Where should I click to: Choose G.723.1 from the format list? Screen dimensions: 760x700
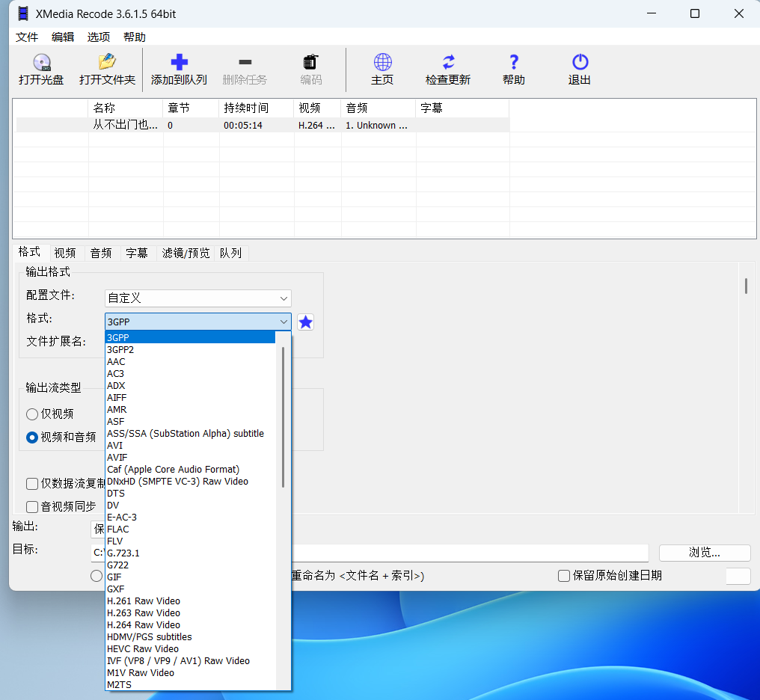coord(191,553)
